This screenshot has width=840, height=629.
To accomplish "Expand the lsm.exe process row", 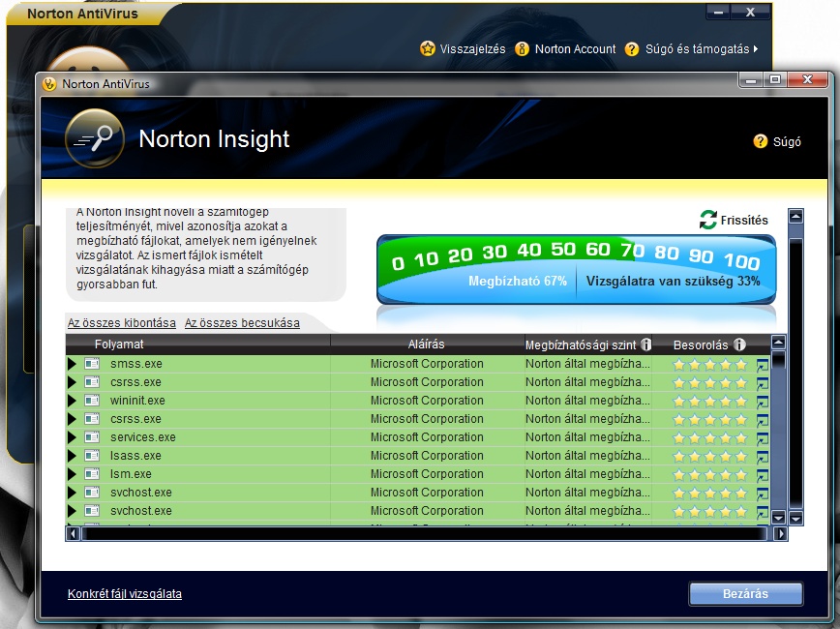I will coord(72,474).
